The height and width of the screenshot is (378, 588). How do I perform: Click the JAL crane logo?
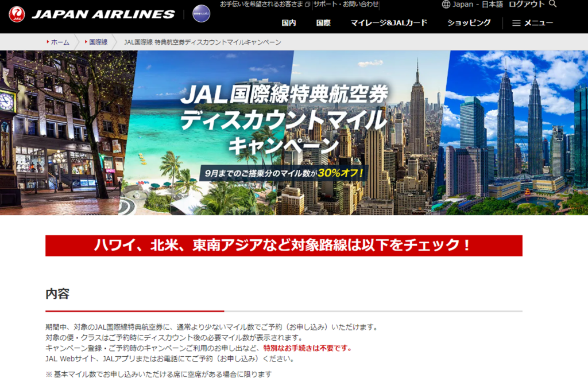pyautogui.click(x=17, y=14)
